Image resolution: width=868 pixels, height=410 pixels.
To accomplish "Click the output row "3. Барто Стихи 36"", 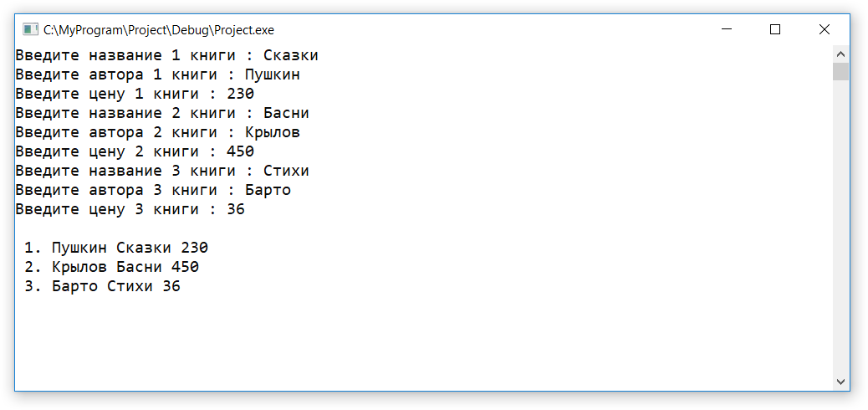I will [102, 287].
